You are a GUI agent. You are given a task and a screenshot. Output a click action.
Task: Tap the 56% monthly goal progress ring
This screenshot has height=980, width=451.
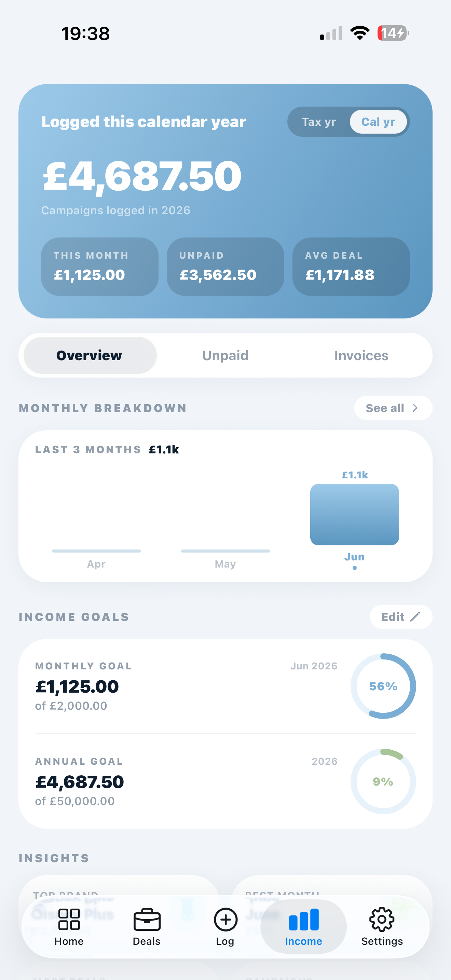click(383, 686)
